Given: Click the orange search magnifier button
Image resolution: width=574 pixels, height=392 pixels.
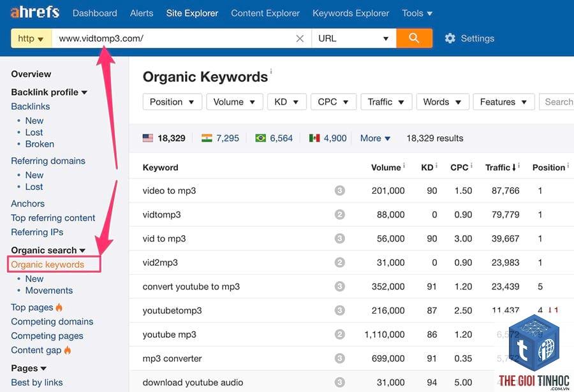Looking at the screenshot, I should click(414, 38).
